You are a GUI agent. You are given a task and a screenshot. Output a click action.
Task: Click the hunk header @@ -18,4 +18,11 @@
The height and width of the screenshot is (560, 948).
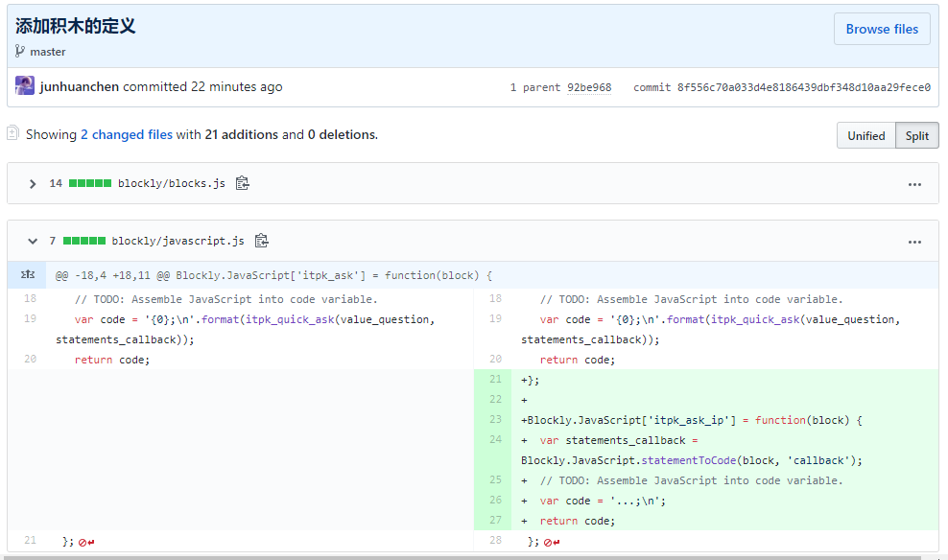[273, 275]
